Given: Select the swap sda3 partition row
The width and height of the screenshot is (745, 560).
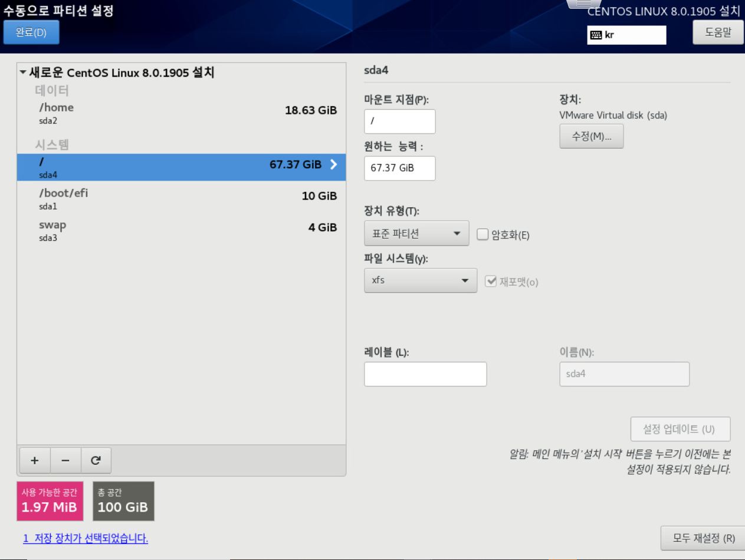Looking at the screenshot, I should pos(181,231).
